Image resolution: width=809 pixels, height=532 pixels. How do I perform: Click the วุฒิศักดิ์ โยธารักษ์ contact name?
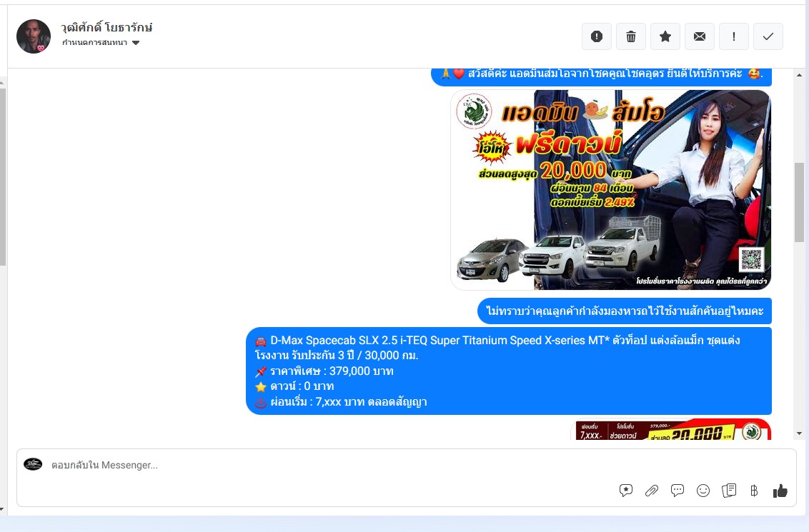106,27
